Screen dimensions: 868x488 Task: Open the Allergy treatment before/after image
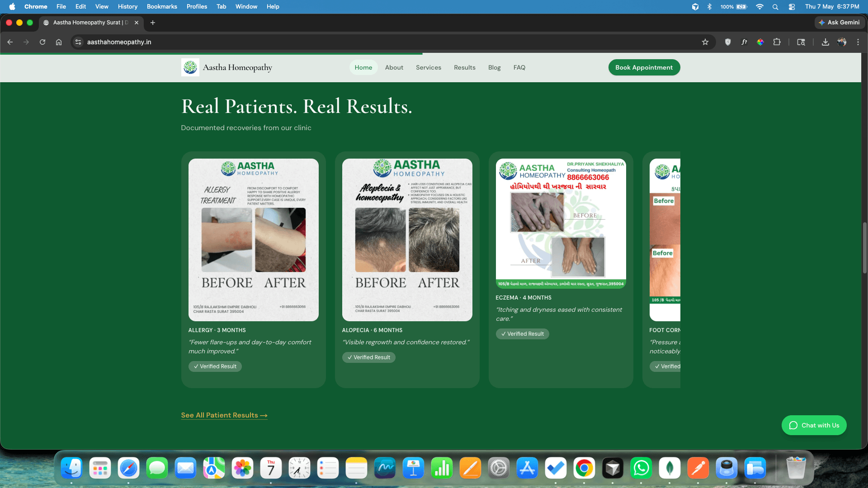click(254, 240)
